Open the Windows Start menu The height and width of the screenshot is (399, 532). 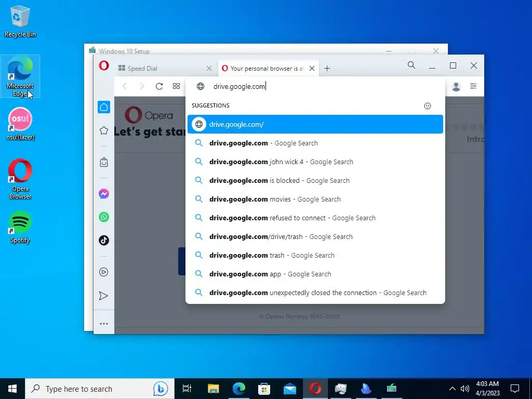(x=12, y=389)
